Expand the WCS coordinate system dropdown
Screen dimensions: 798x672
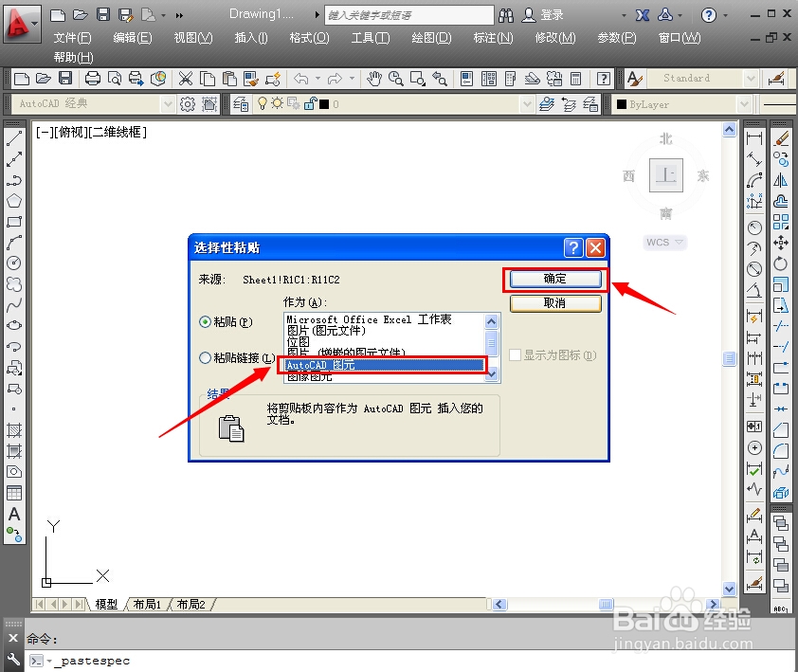pyautogui.click(x=679, y=243)
